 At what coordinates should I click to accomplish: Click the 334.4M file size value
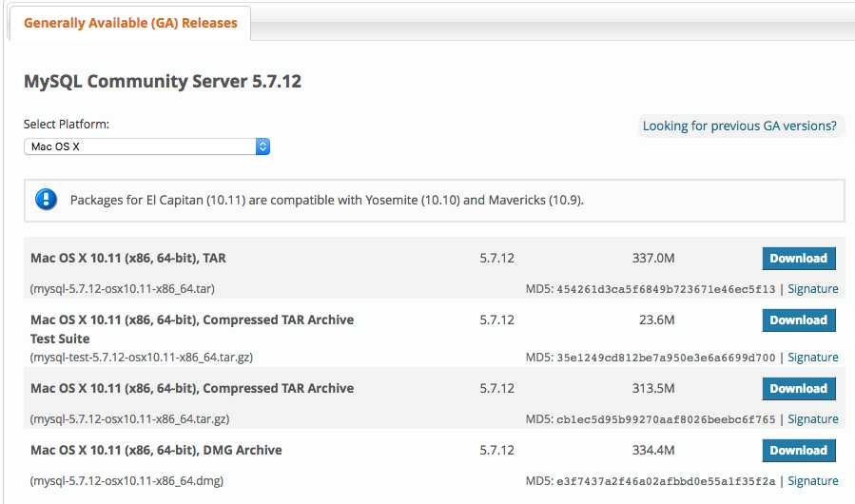[653, 450]
